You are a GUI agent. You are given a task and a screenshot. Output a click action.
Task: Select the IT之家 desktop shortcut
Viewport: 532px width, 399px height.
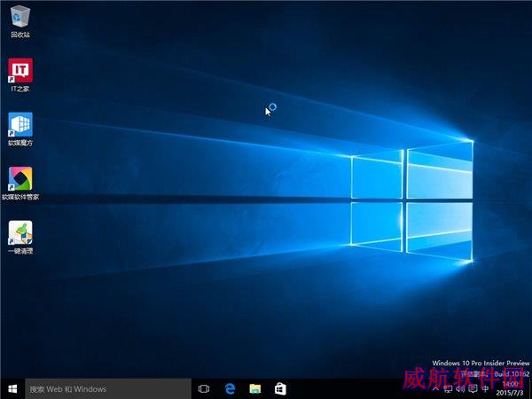coord(20,75)
